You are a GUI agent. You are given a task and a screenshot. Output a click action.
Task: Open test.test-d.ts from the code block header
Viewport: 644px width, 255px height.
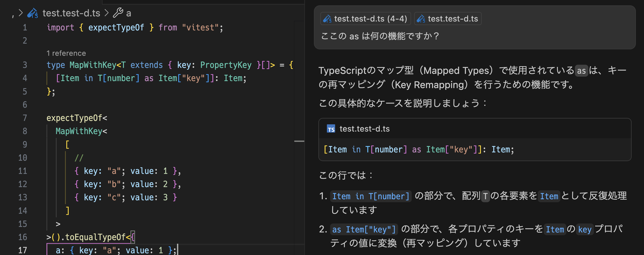(364, 129)
